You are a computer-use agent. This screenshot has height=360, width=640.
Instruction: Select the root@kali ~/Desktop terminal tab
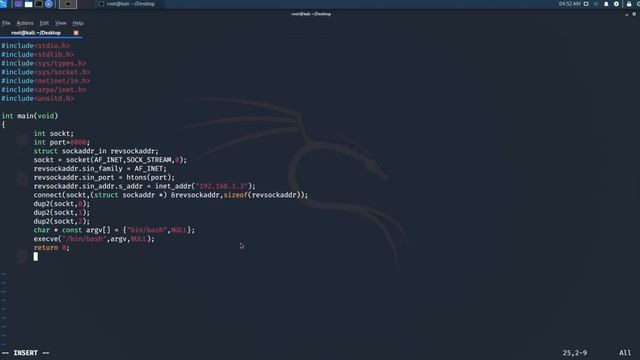[36, 33]
